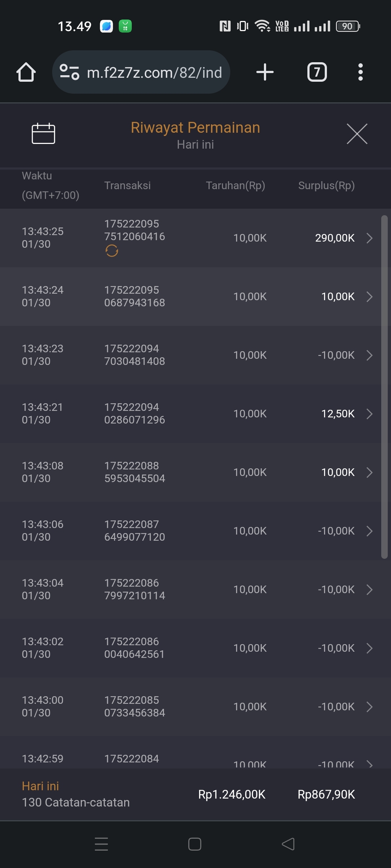This screenshot has width=391, height=868.
Task: Tap the Surplus(Rp) column header
Action: [326, 186]
